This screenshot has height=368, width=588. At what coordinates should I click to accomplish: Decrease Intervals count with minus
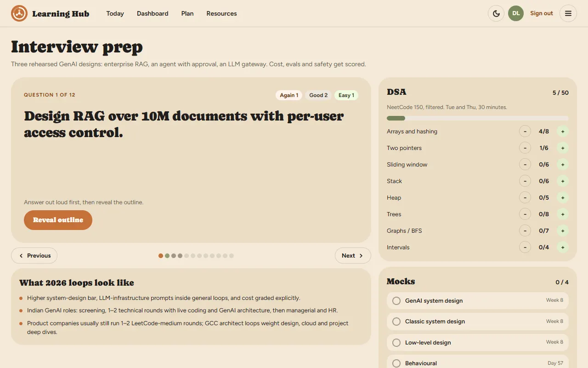point(525,247)
